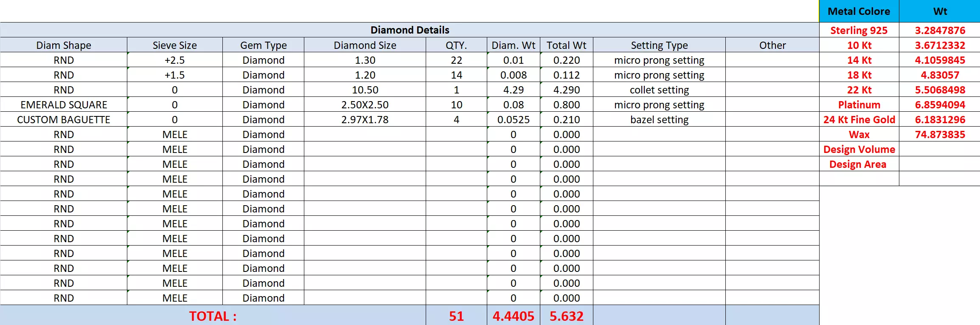The image size is (980, 325).
Task: Select sieve size cell +1.5
Action: click(175, 75)
